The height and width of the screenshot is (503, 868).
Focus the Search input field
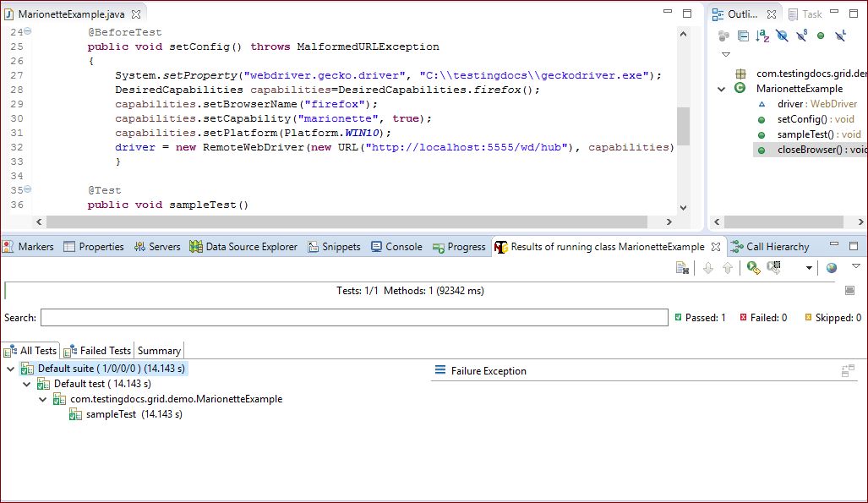(354, 317)
